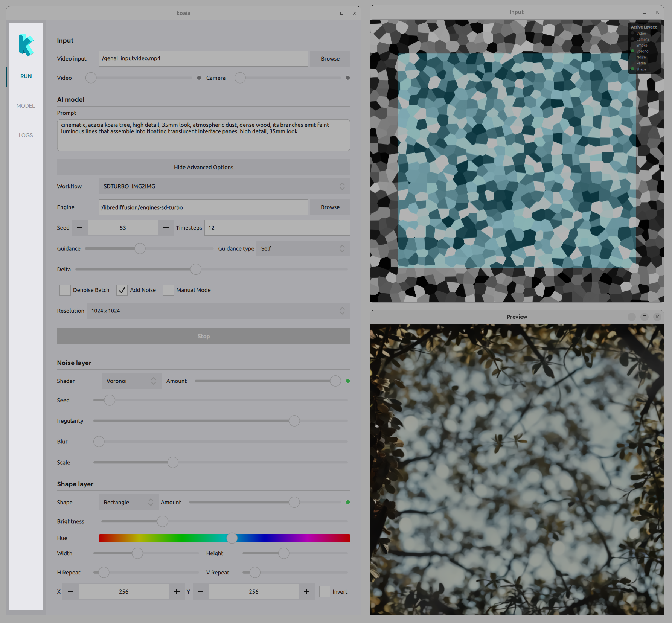672x623 pixels.
Task: Click the Camera indicator dot
Action: pyautogui.click(x=348, y=78)
